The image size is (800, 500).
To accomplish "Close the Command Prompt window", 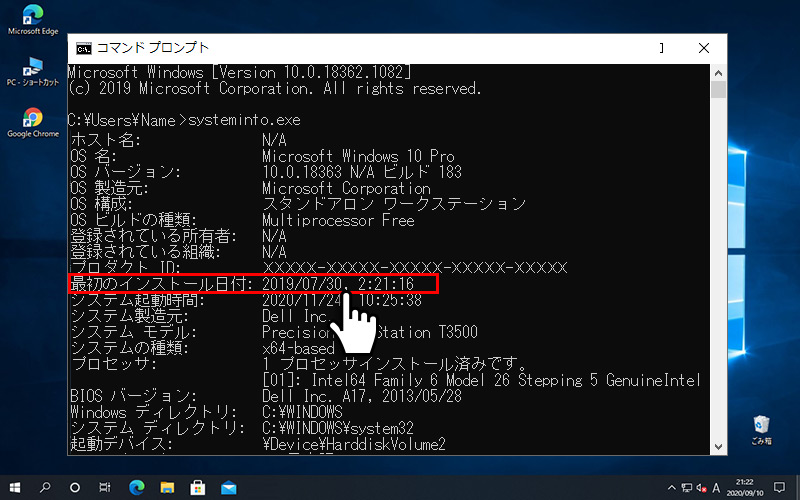I will (704, 48).
